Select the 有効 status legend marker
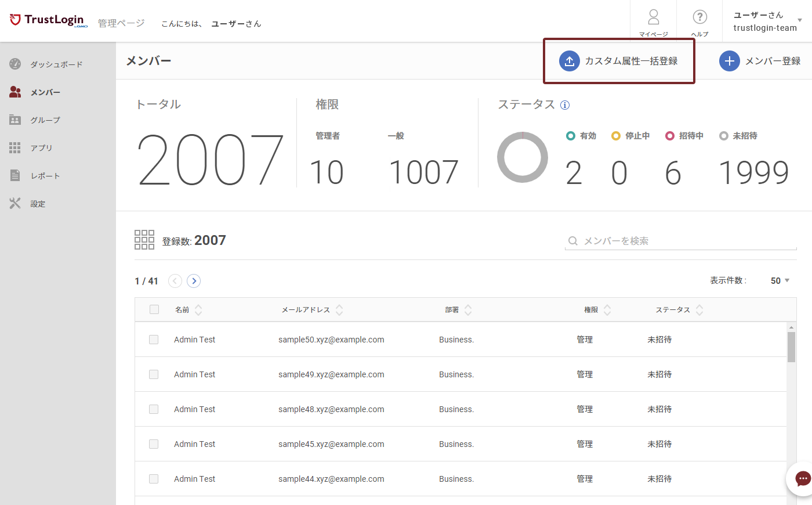This screenshot has width=812, height=505. (x=570, y=136)
